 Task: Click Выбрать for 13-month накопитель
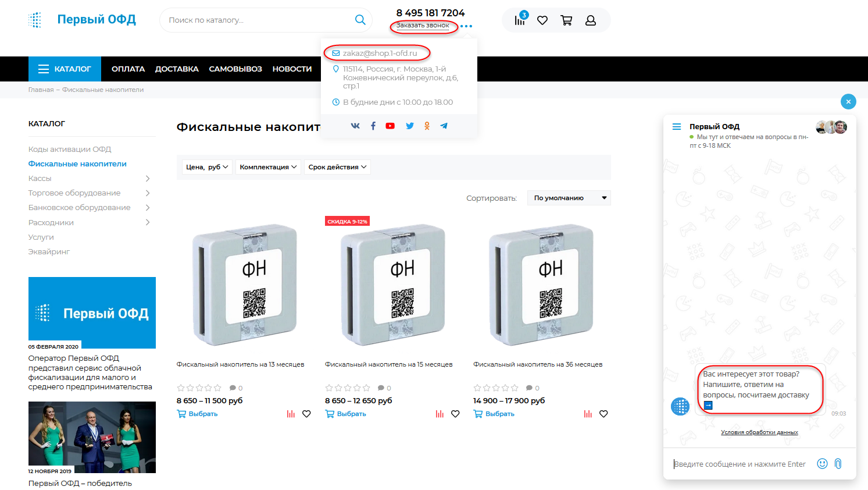click(197, 414)
